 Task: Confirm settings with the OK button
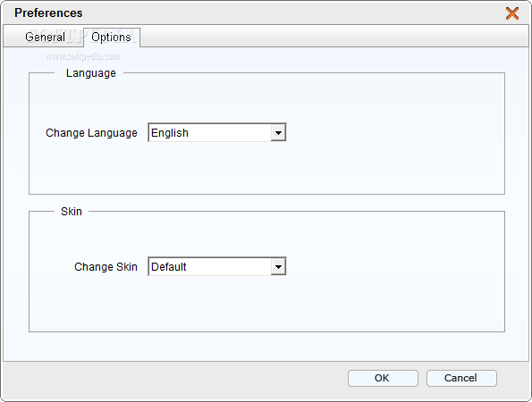pyautogui.click(x=383, y=378)
